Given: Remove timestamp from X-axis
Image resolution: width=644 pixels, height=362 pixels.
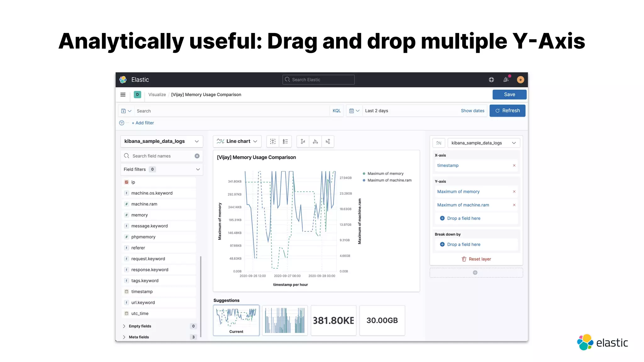Looking at the screenshot, I should pos(514,166).
